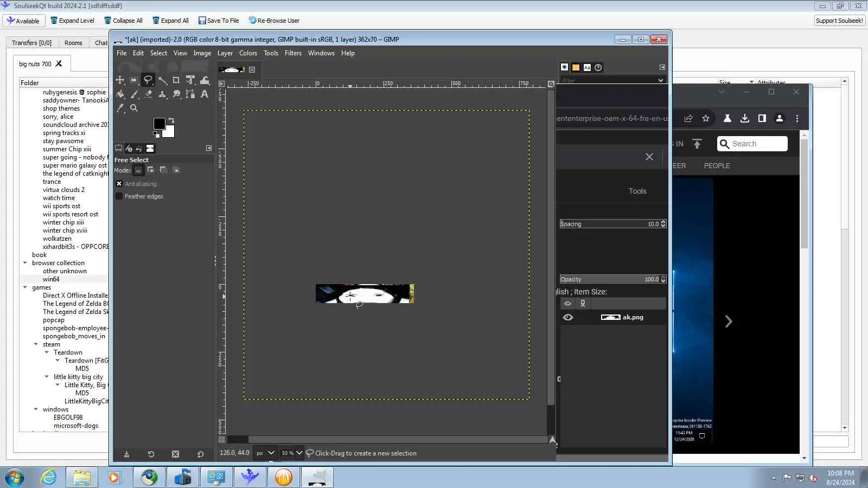Select the Unified Transform tool
This screenshot has width=868, height=488.
tap(190, 80)
